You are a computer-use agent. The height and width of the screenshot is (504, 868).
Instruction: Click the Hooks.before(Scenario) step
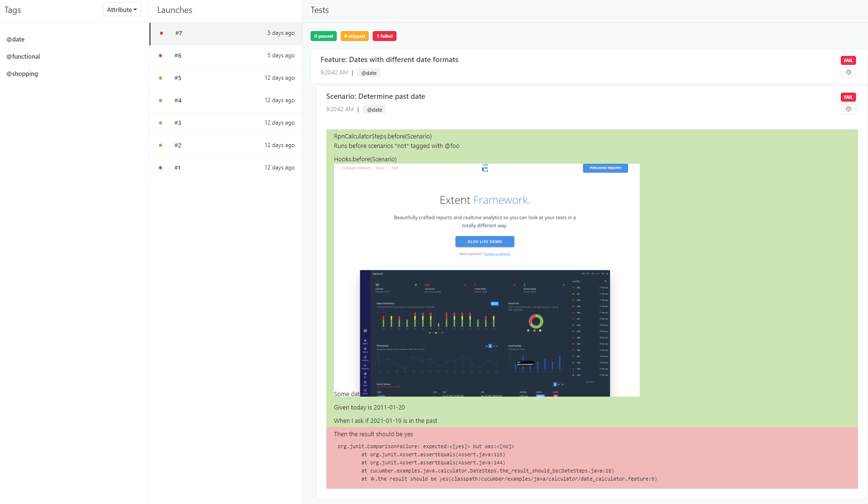point(365,159)
